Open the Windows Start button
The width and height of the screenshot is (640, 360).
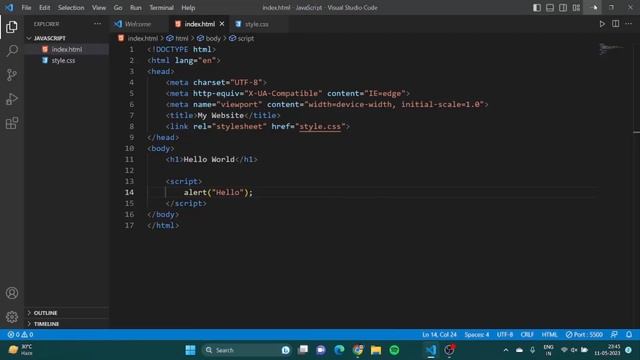[x=190, y=350]
